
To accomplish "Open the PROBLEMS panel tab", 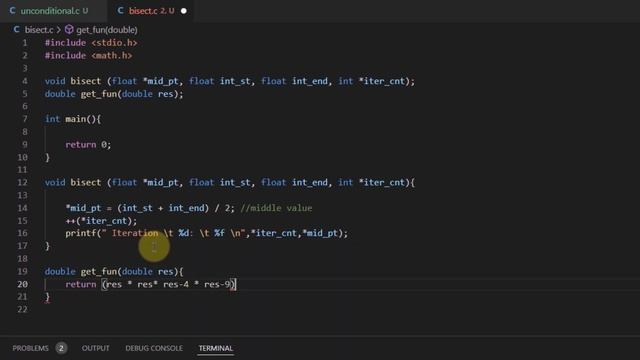I will tap(30, 348).
